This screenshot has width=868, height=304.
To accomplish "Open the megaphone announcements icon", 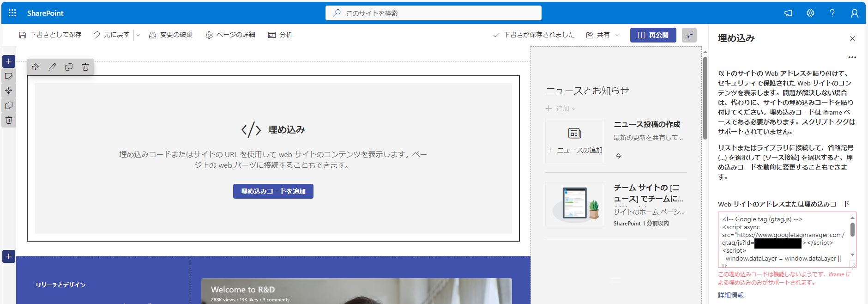I will [x=788, y=13].
